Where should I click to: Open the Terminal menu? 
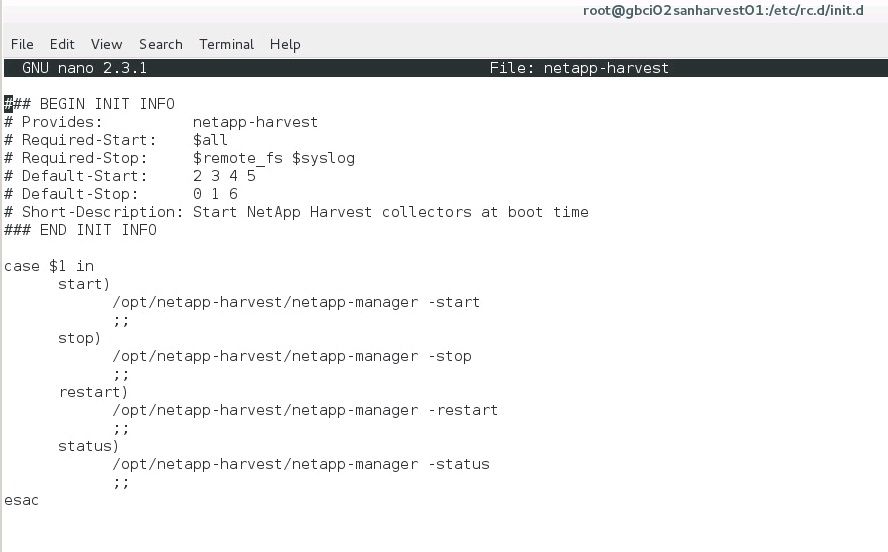[x=226, y=44]
